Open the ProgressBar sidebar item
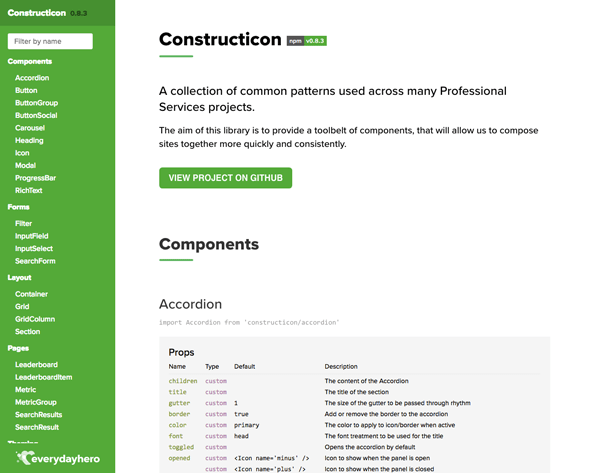 (35, 178)
